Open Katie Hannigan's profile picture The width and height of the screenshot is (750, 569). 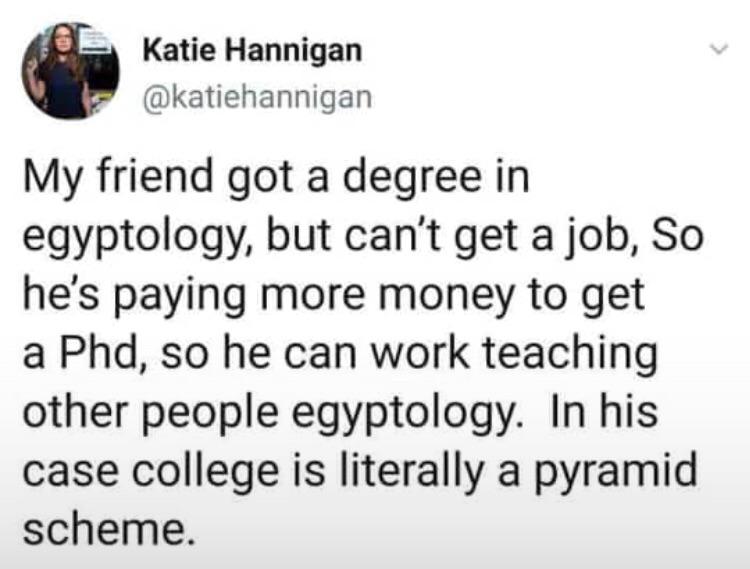(x=70, y=71)
